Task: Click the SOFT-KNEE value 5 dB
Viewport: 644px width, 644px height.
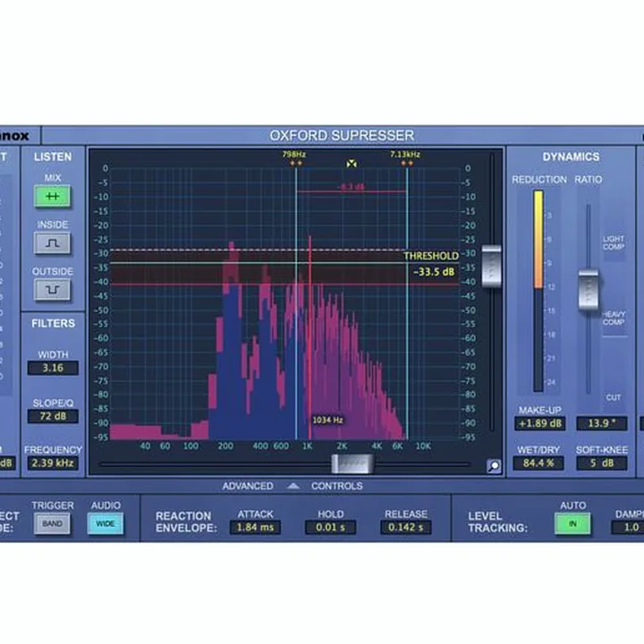Action: [x=602, y=463]
